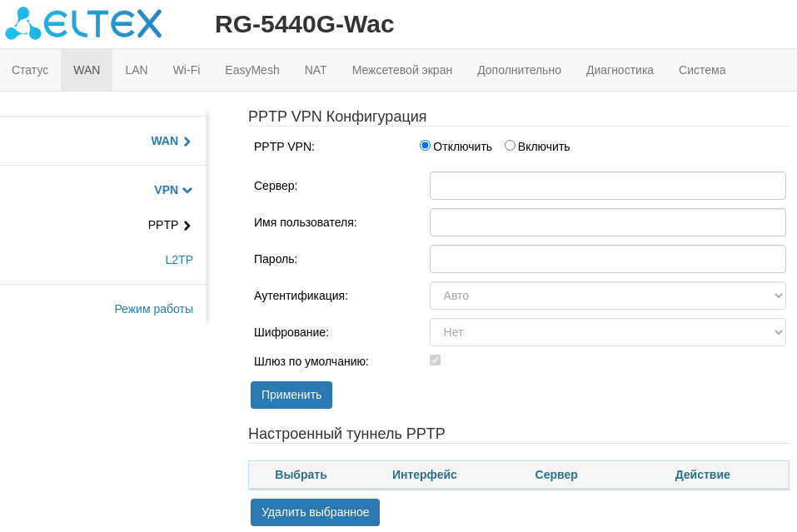Focus the Сервер input field

(x=607, y=186)
